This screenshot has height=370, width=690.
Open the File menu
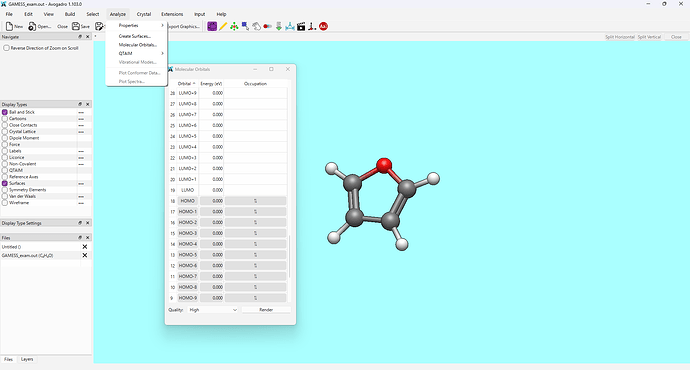pyautogui.click(x=9, y=14)
